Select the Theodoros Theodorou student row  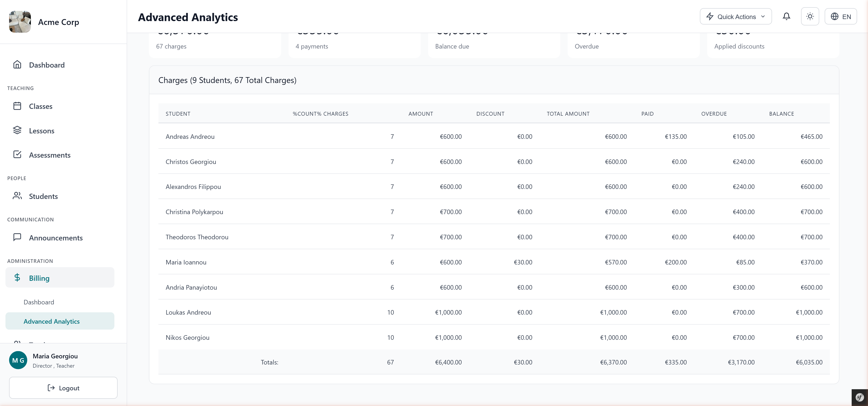click(494, 237)
